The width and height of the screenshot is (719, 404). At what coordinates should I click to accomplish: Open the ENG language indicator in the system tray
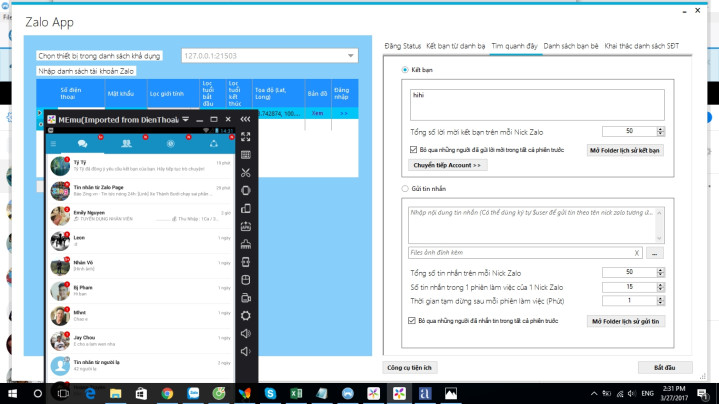pos(647,393)
